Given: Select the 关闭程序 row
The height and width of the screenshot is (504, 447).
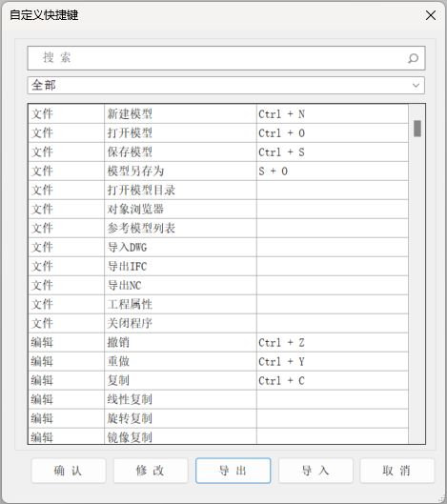Looking at the screenshot, I should [218, 323].
